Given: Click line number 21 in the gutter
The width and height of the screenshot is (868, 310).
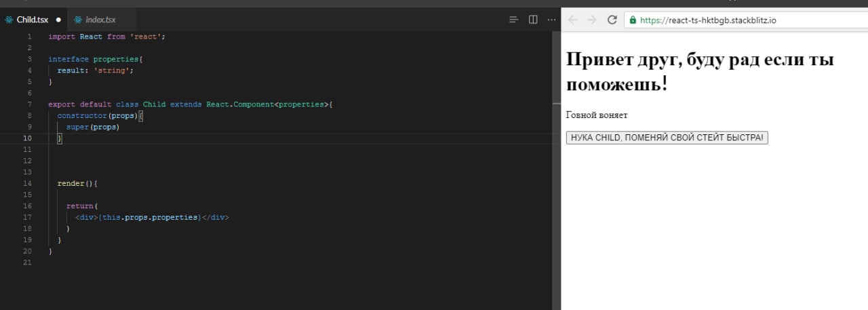Looking at the screenshot, I should click(27, 263).
